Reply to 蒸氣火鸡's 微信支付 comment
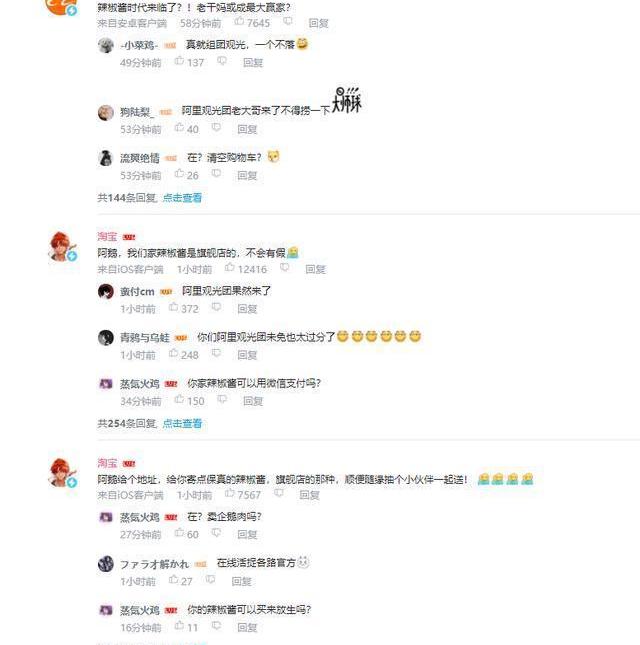This screenshot has width=640, height=645. point(253,401)
